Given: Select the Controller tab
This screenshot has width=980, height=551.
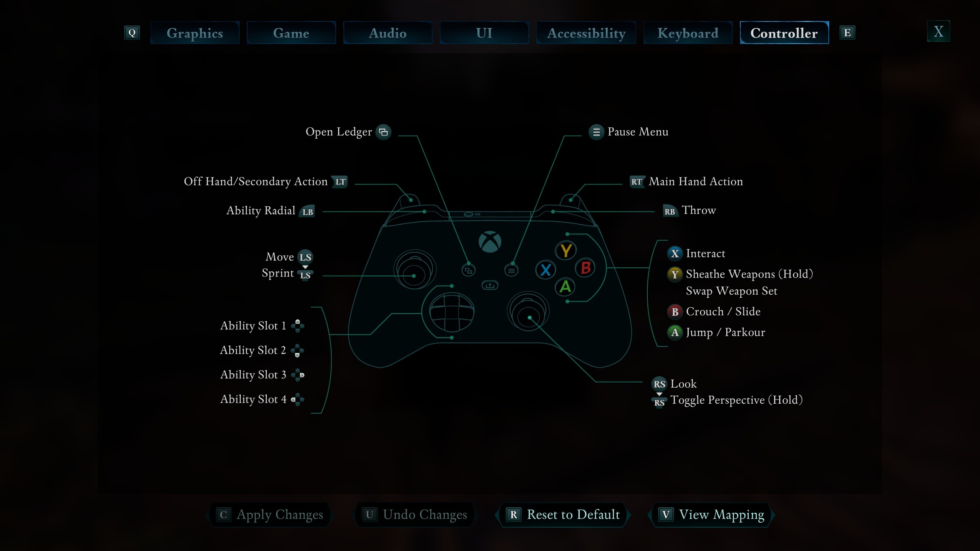Looking at the screenshot, I should (784, 32).
